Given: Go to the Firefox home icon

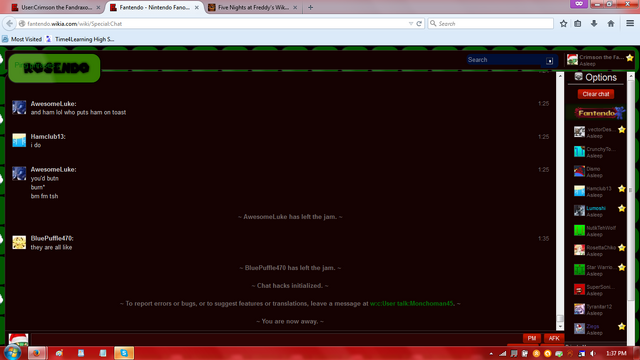Looking at the screenshot, I should tap(611, 24).
